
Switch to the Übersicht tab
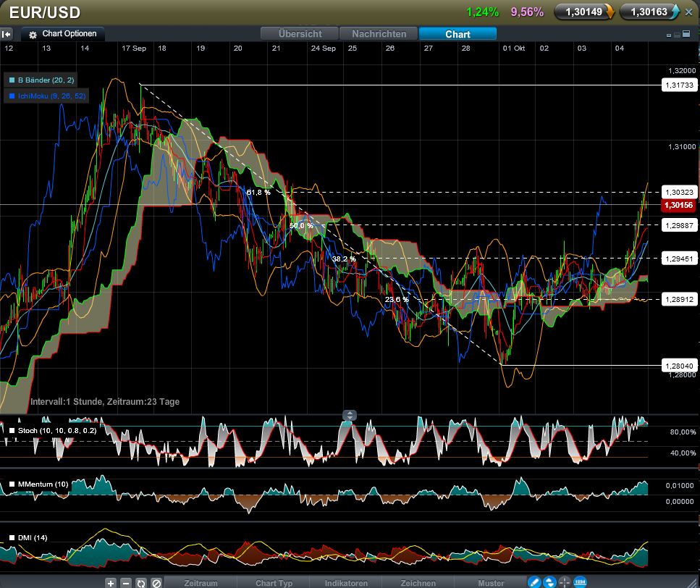click(x=300, y=34)
